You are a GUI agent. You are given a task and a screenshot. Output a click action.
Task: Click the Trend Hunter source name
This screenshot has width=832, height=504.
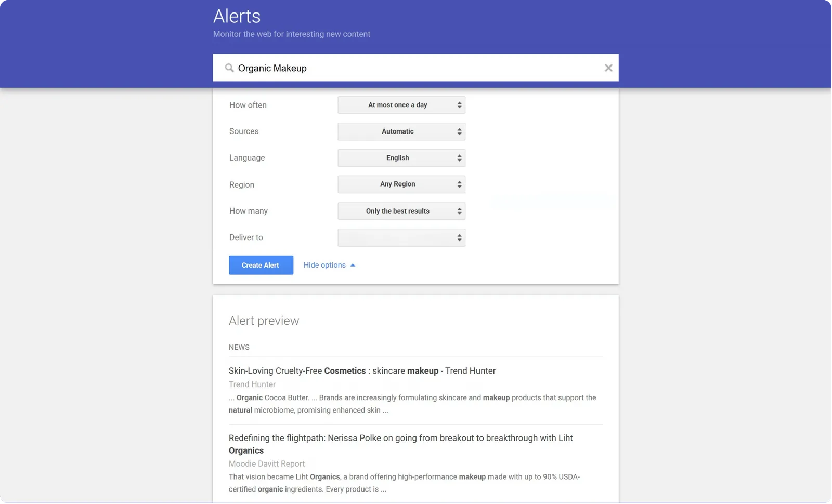click(252, 384)
